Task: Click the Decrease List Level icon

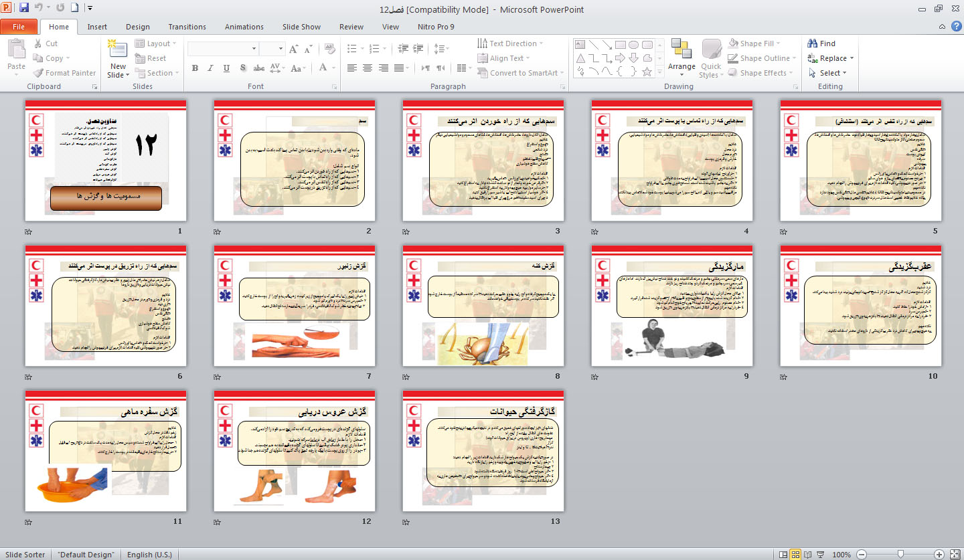Action: click(x=402, y=49)
